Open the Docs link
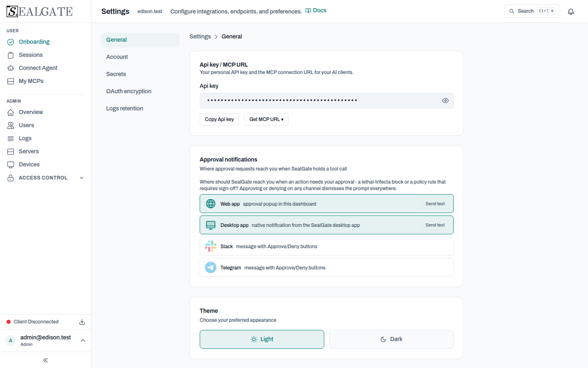The height and width of the screenshot is (368, 588). (x=316, y=11)
